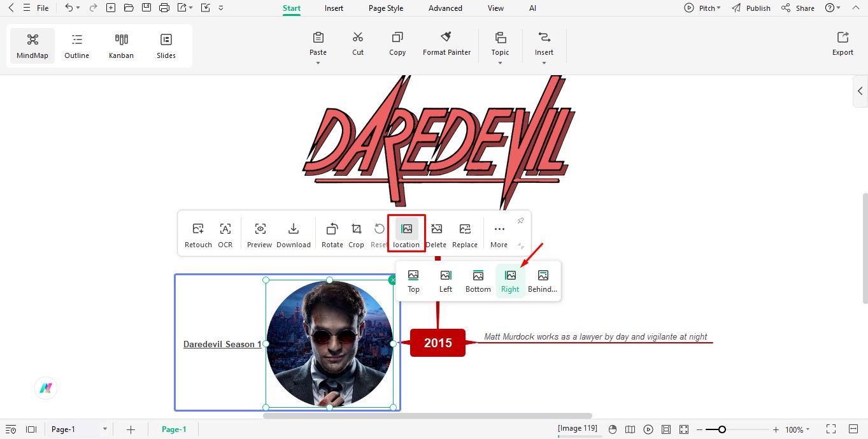Image resolution: width=868 pixels, height=439 pixels.
Task: Preview the selected image
Action: [260, 234]
